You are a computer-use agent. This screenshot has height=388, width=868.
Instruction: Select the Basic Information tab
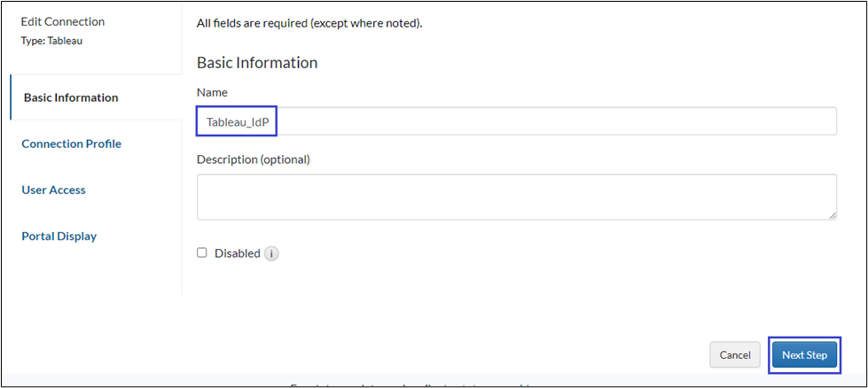pyautogui.click(x=71, y=97)
